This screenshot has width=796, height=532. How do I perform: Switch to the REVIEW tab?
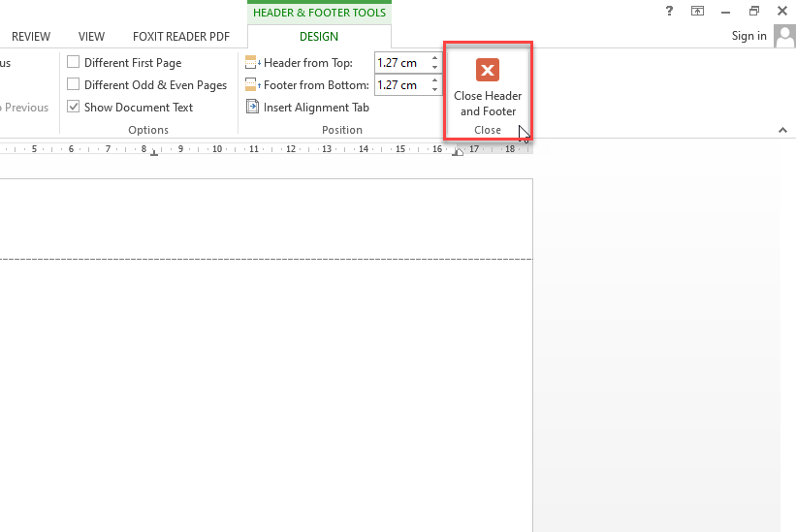31,37
